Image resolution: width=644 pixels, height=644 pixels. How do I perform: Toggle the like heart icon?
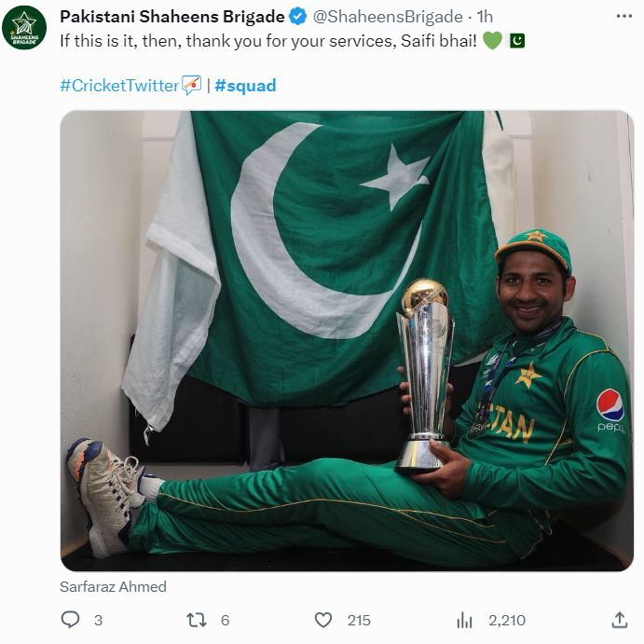coord(323,620)
